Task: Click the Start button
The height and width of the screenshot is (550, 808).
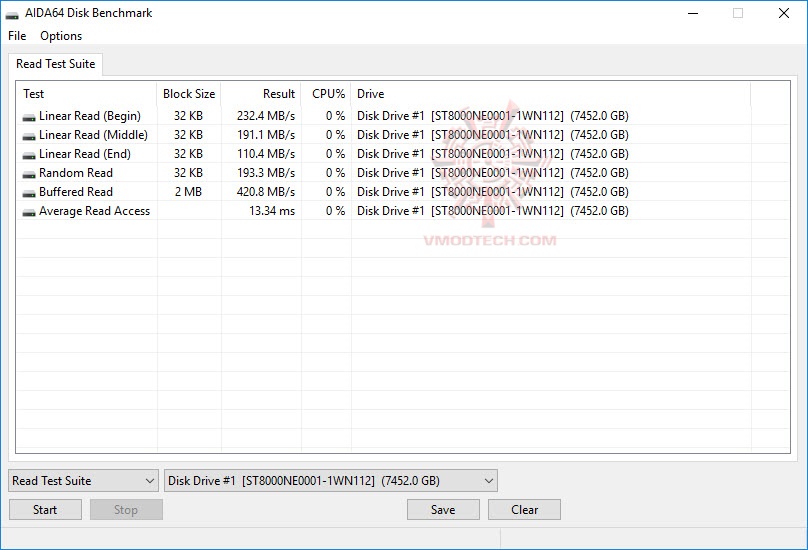Action: [x=45, y=509]
